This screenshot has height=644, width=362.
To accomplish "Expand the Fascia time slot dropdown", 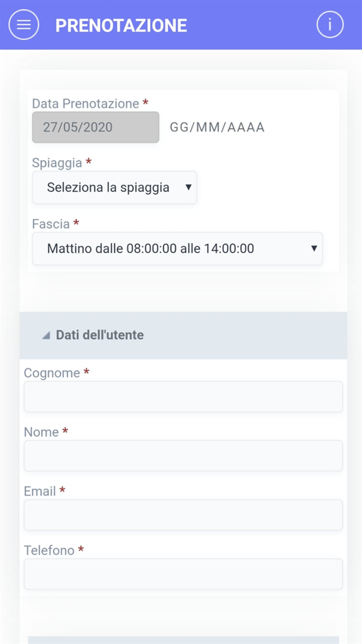I will 177,248.
